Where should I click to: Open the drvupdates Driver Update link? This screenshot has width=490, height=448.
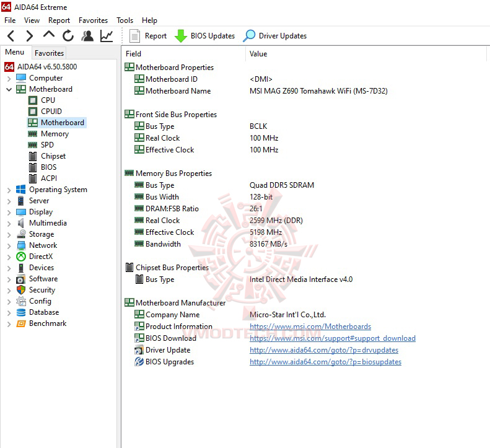tap(324, 350)
